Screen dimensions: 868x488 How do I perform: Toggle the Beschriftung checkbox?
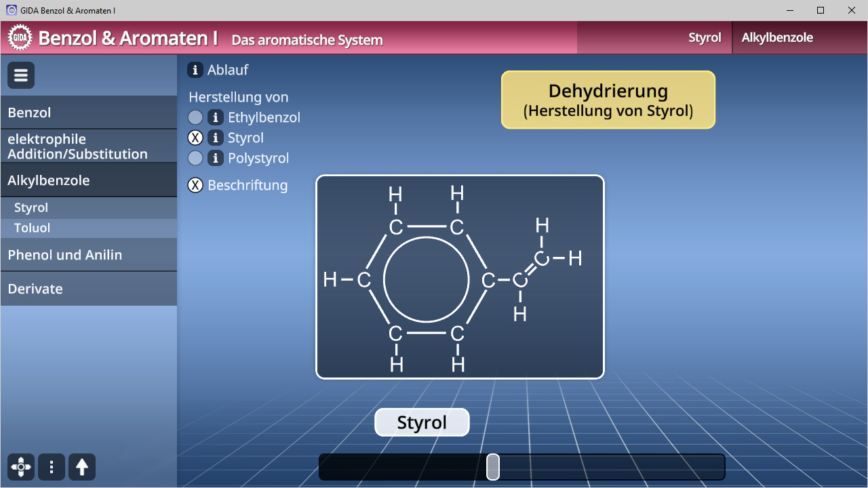click(195, 185)
